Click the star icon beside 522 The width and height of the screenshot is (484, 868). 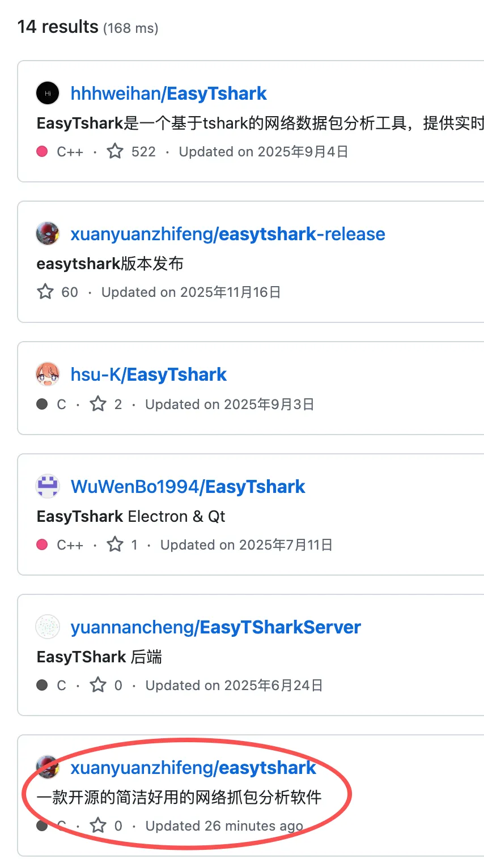(x=115, y=151)
